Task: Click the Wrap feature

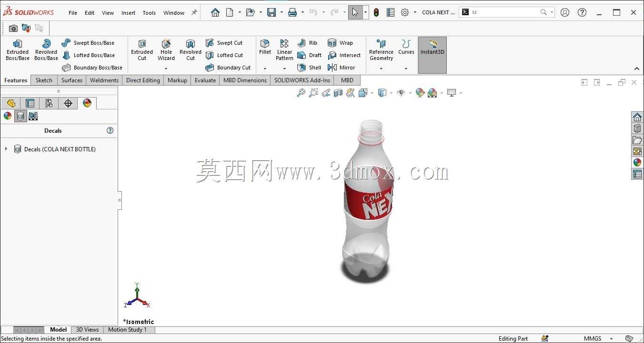Action: [340, 43]
